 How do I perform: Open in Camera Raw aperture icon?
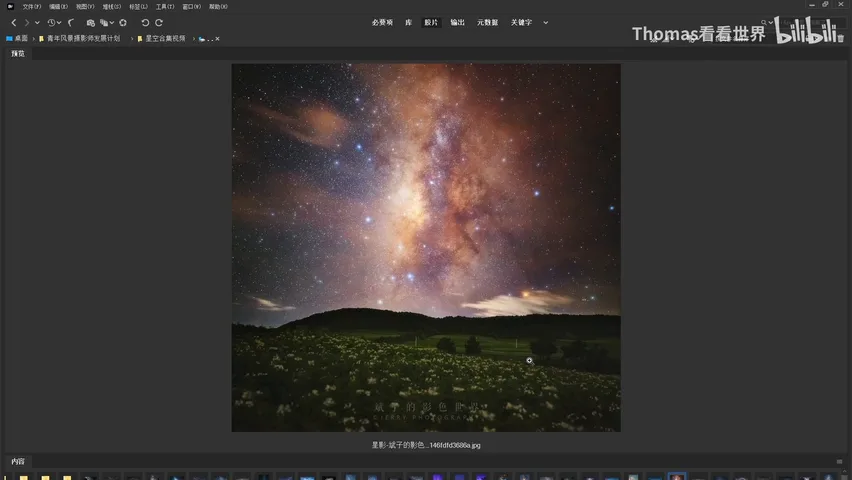tap(123, 23)
